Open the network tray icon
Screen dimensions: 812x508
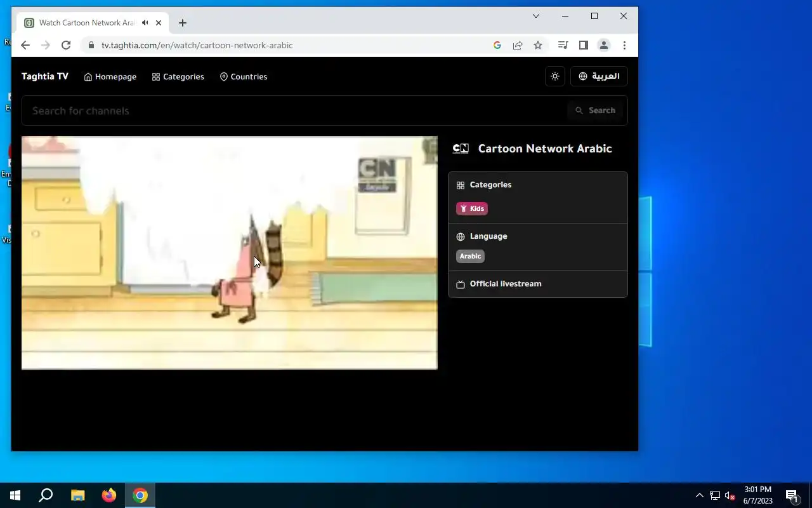click(715, 495)
